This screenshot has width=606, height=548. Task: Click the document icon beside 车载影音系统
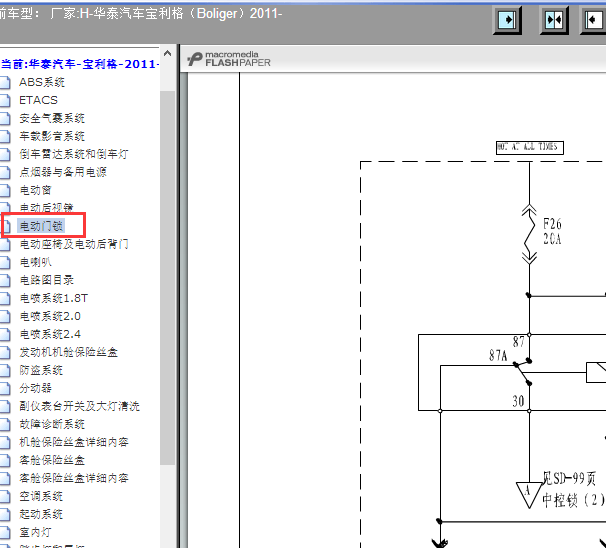click(5, 136)
